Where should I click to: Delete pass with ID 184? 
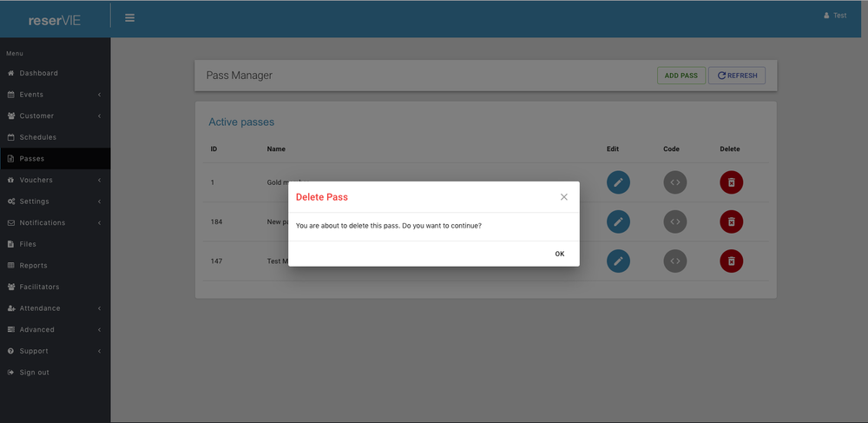(x=731, y=221)
